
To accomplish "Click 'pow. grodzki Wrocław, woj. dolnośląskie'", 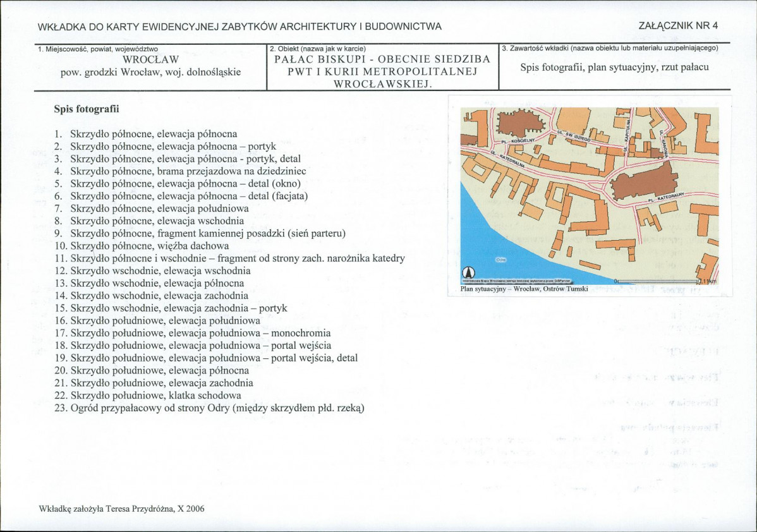I will pyautogui.click(x=150, y=73).
